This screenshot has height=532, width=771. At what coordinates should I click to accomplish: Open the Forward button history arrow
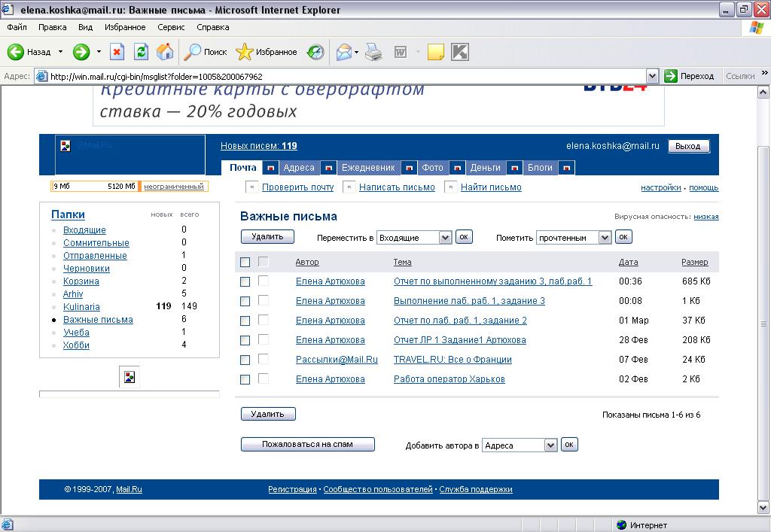click(x=99, y=52)
